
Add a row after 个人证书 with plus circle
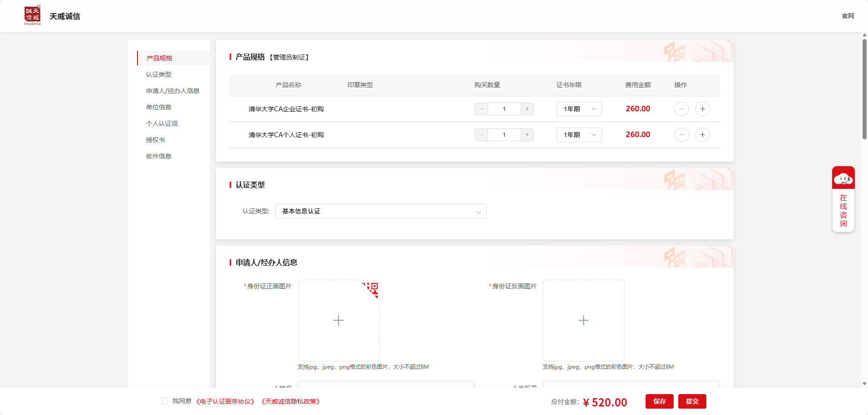[702, 135]
